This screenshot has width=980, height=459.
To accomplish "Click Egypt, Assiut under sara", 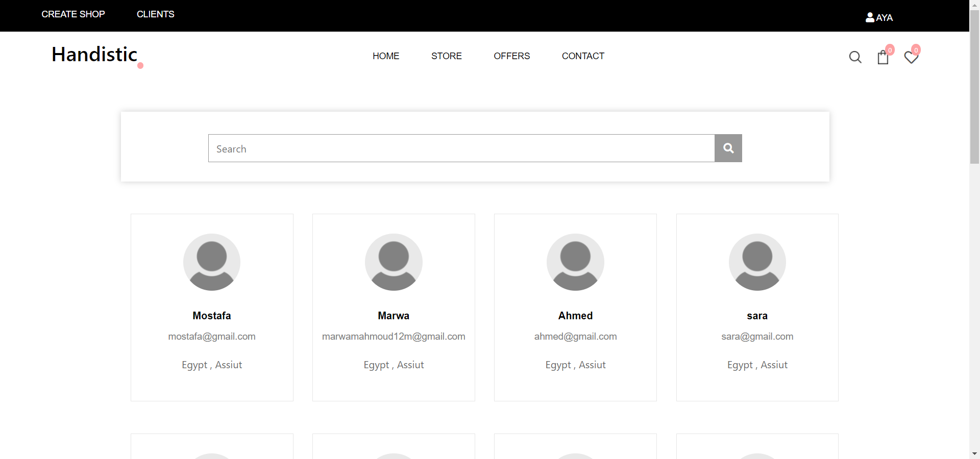I will pyautogui.click(x=757, y=365).
